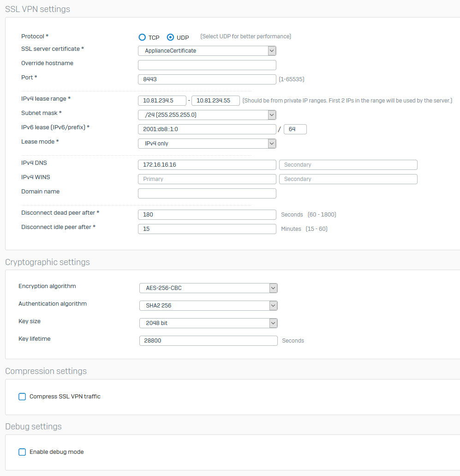The width and height of the screenshot is (460, 476).
Task: Click the primary IPv4 DNS field
Action: [207, 165]
